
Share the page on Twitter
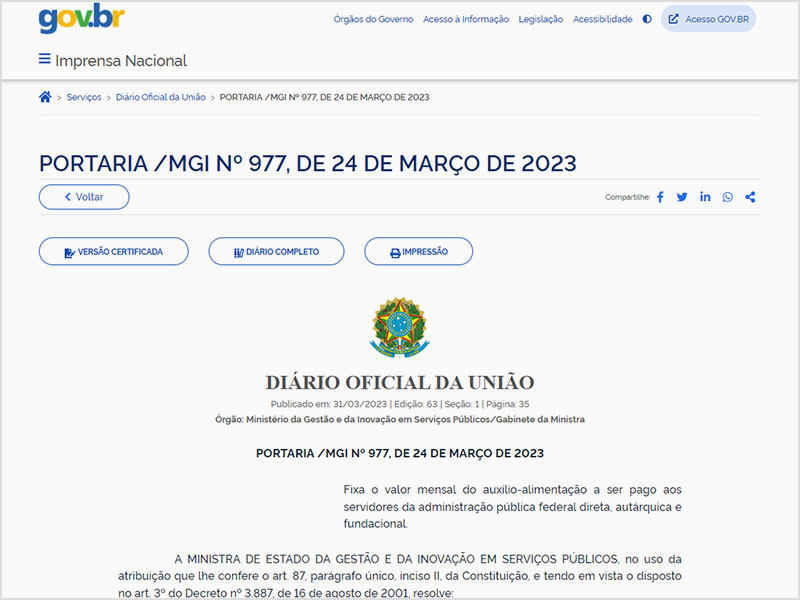point(682,197)
